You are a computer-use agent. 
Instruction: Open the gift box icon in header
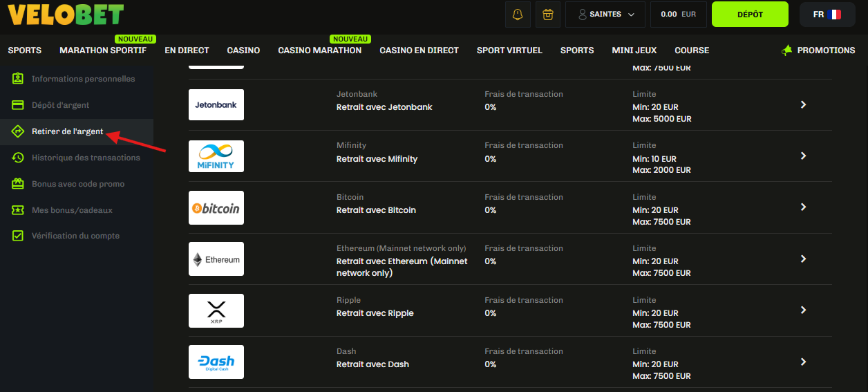(x=548, y=15)
